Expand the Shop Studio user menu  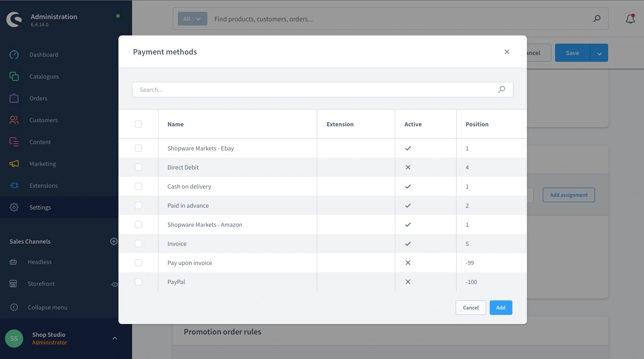coord(115,338)
